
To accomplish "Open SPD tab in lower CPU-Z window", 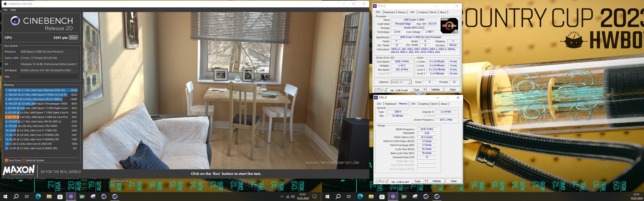I will (413, 104).
